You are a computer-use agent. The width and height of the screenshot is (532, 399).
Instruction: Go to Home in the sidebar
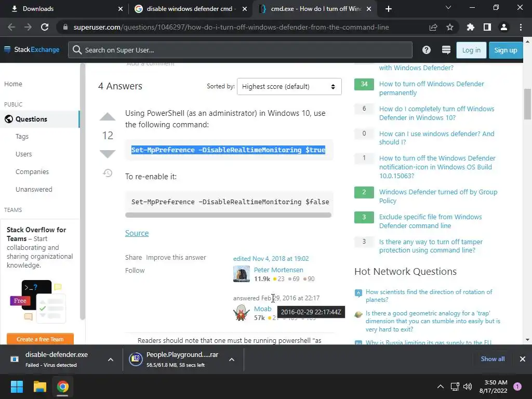tap(13, 84)
